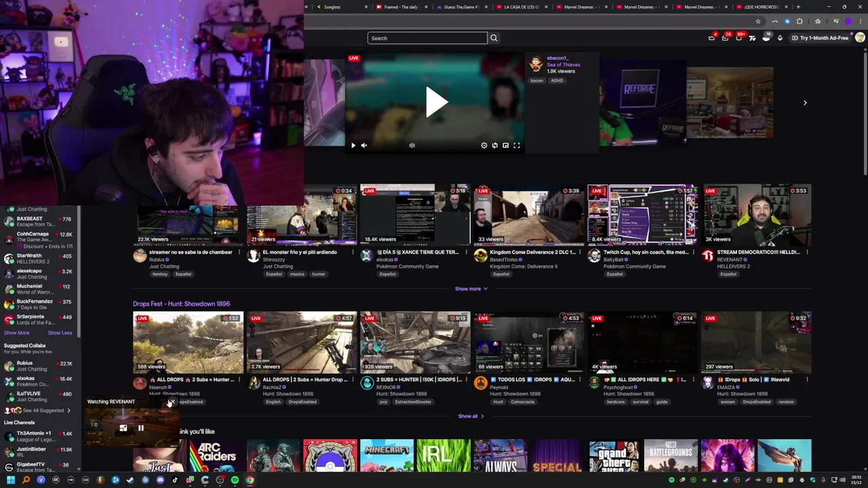Open options menu for REVENANT stream card
The height and width of the screenshot is (488, 868).
(807, 252)
